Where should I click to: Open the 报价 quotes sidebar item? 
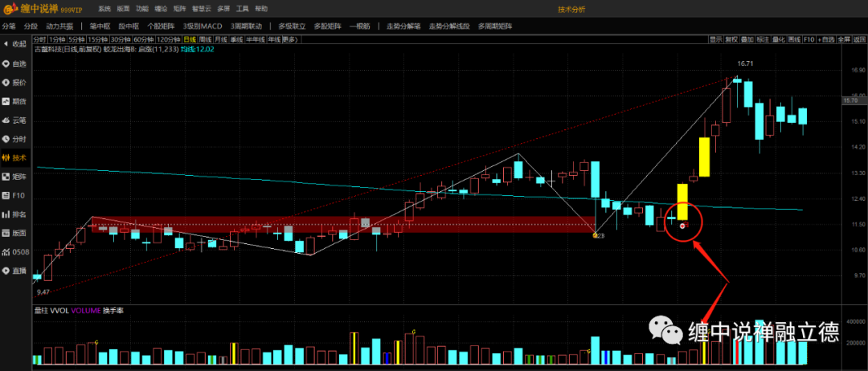click(x=15, y=83)
